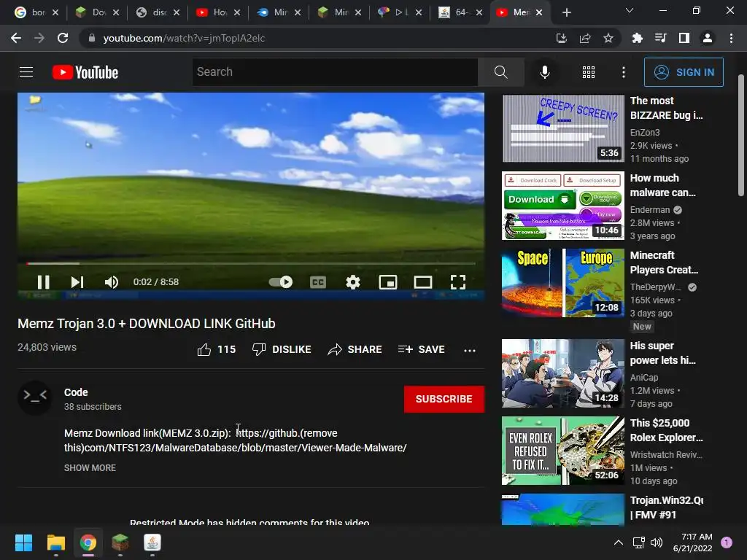Open the notification center badge
The height and width of the screenshot is (560, 747).
(x=726, y=542)
